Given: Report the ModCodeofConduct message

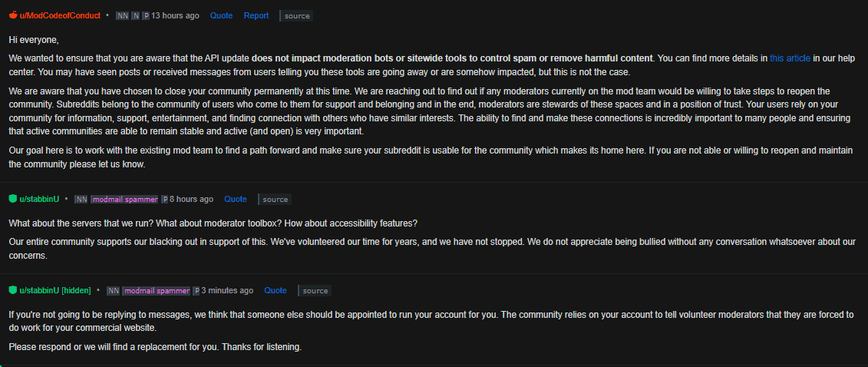Looking at the screenshot, I should (x=256, y=15).
